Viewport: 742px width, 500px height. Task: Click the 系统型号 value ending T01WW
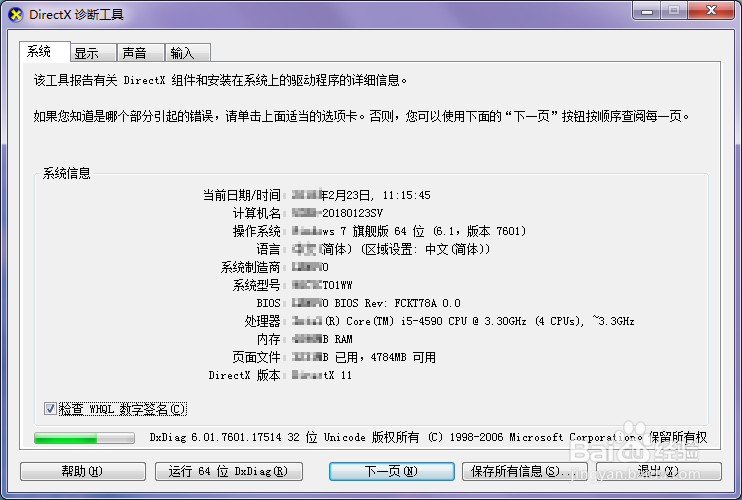[x=322, y=285]
